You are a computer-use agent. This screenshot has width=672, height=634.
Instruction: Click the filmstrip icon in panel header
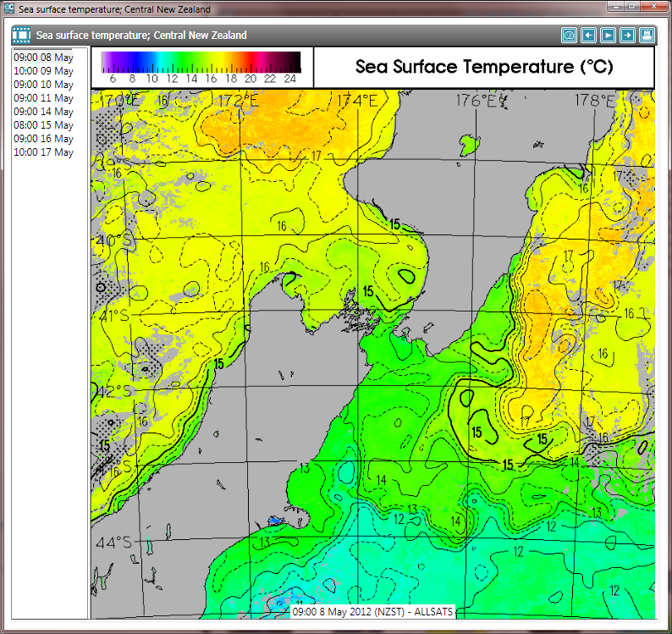(x=21, y=36)
